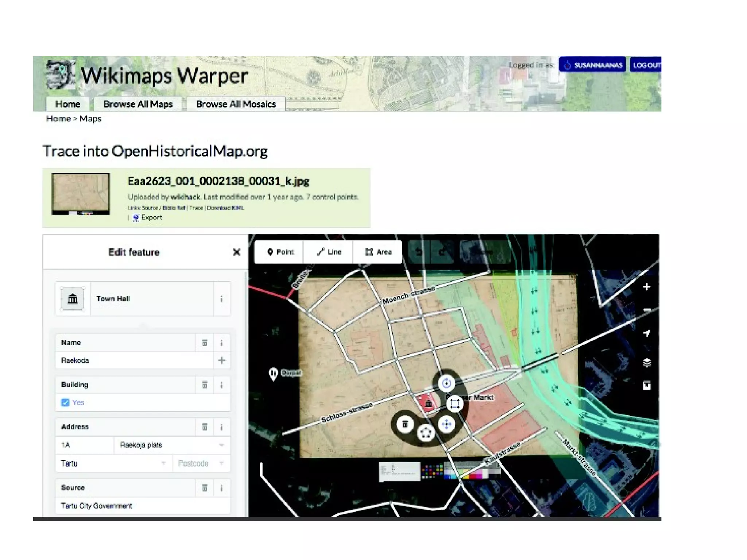Viewport: 747px width, 560px height.
Task: Delete feature via radial menu trash icon
Action: point(405,424)
